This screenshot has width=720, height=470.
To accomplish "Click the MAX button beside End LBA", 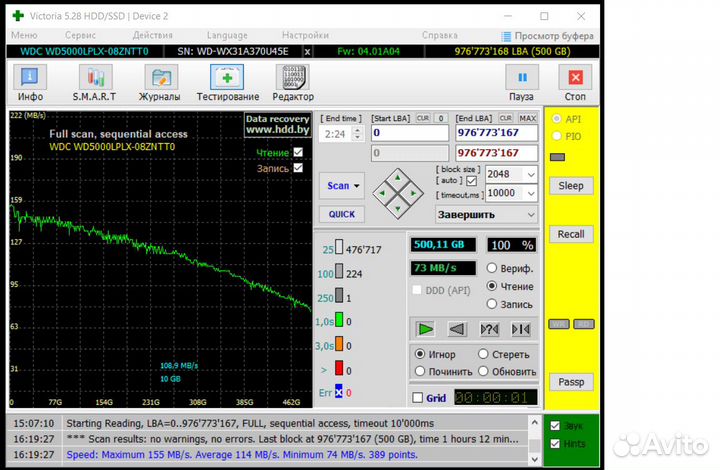I will point(528,118).
